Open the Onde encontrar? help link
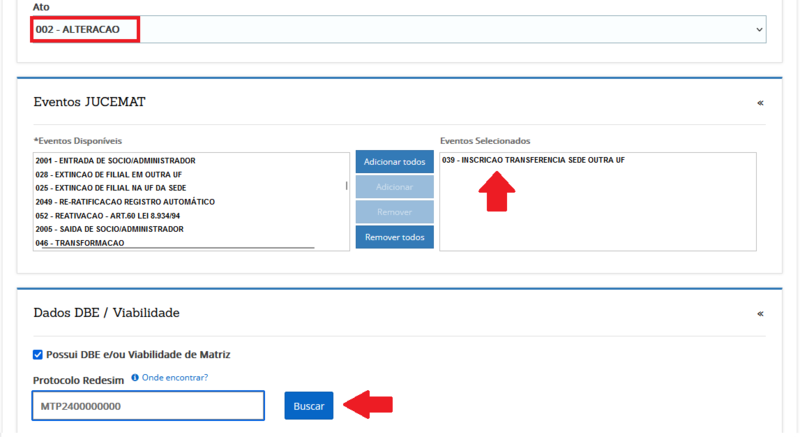The height and width of the screenshot is (437, 800). (174, 378)
